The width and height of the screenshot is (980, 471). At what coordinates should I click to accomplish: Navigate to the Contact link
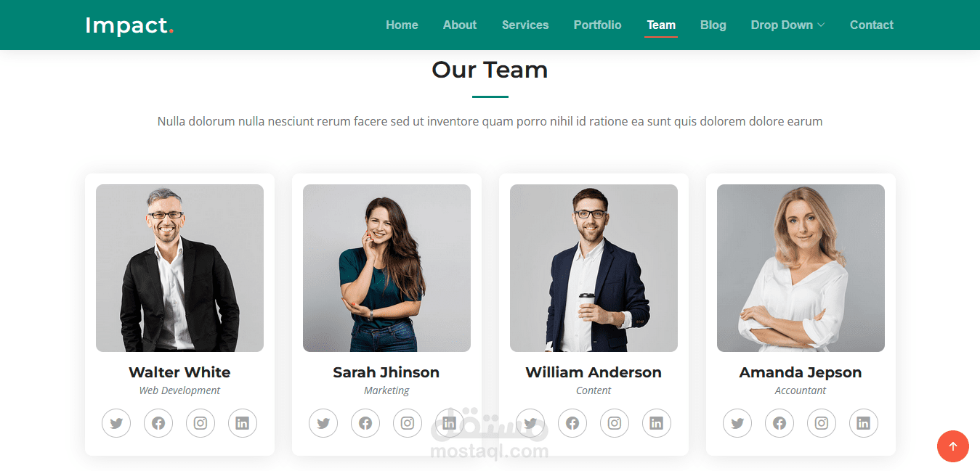click(x=872, y=25)
